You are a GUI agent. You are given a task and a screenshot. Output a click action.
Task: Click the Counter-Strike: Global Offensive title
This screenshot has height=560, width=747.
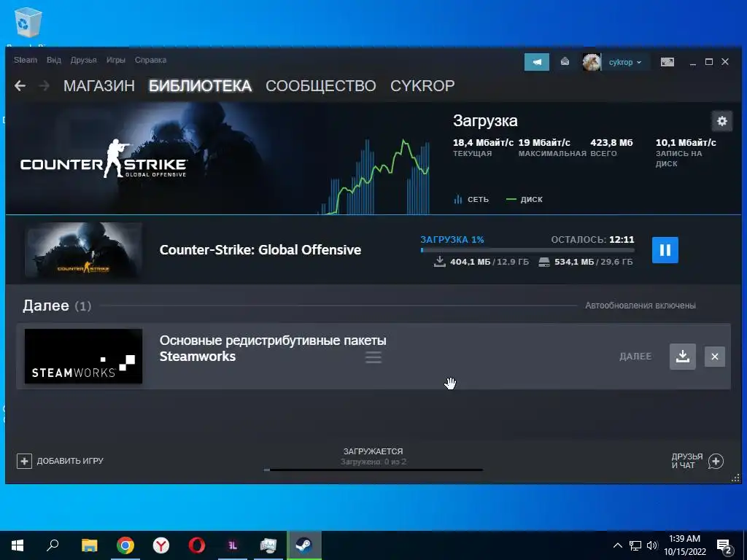click(x=260, y=250)
